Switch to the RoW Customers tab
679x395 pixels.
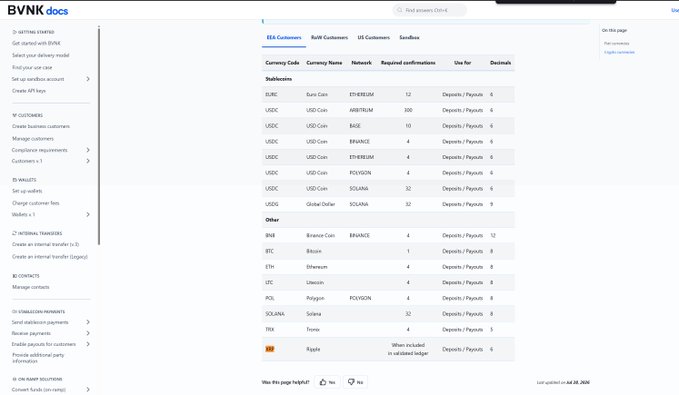click(330, 38)
